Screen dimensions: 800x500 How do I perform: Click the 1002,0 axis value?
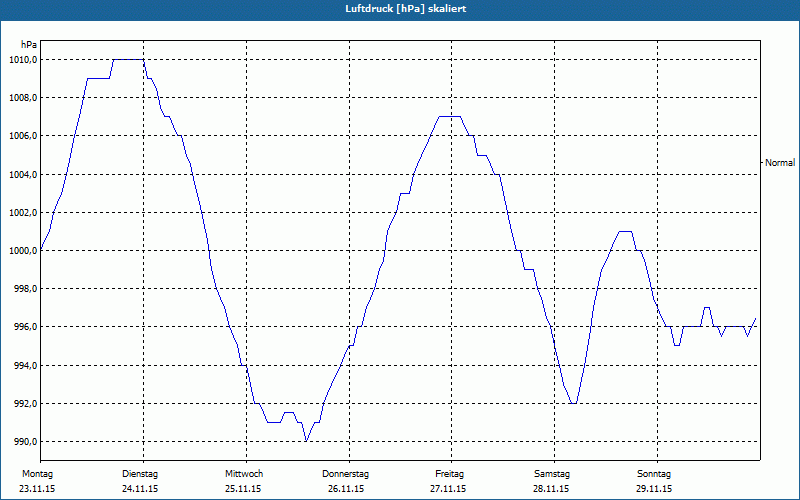pos(23,212)
